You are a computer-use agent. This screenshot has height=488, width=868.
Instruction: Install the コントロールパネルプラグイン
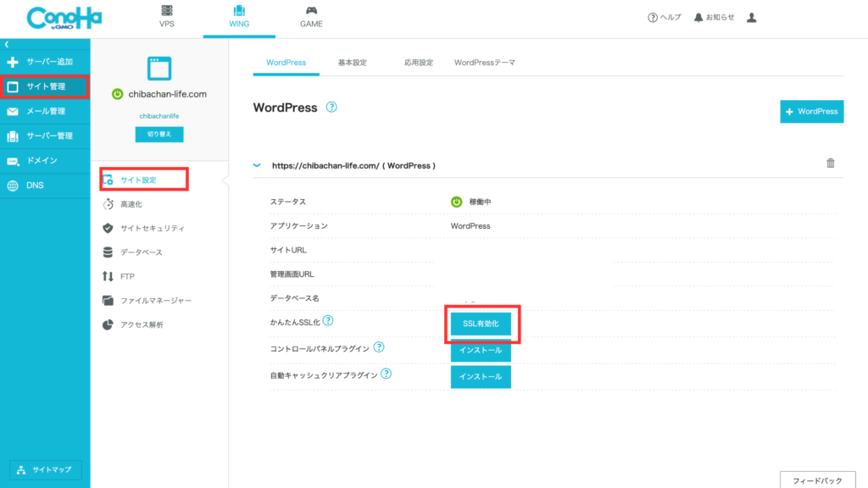point(481,350)
